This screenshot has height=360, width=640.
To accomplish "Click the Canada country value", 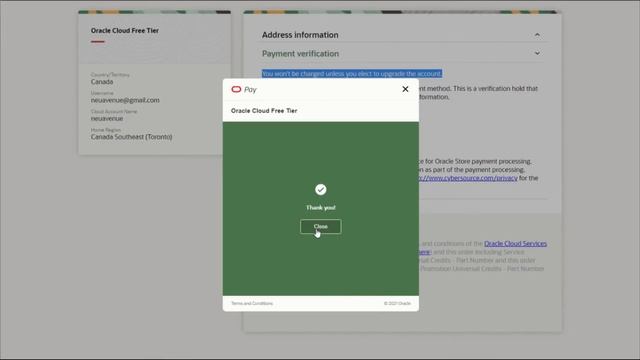I will (102, 82).
